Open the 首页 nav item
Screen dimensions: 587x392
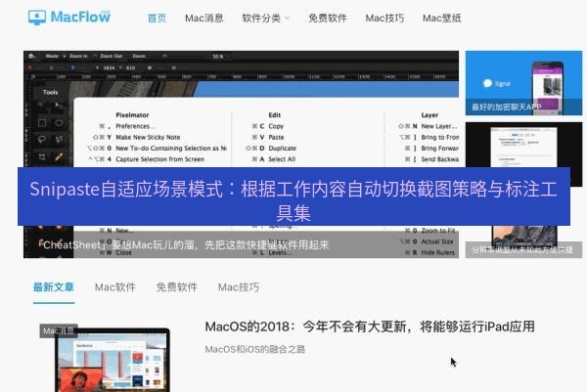(x=157, y=18)
